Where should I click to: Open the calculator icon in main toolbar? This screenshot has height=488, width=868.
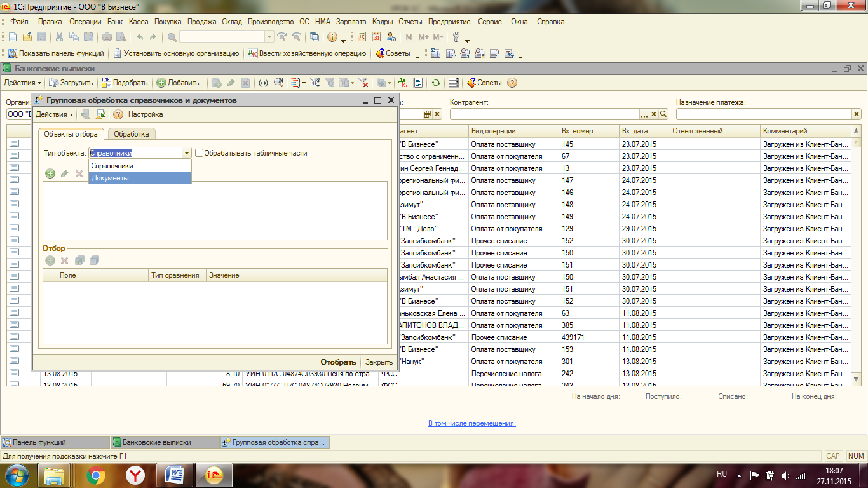click(x=362, y=37)
